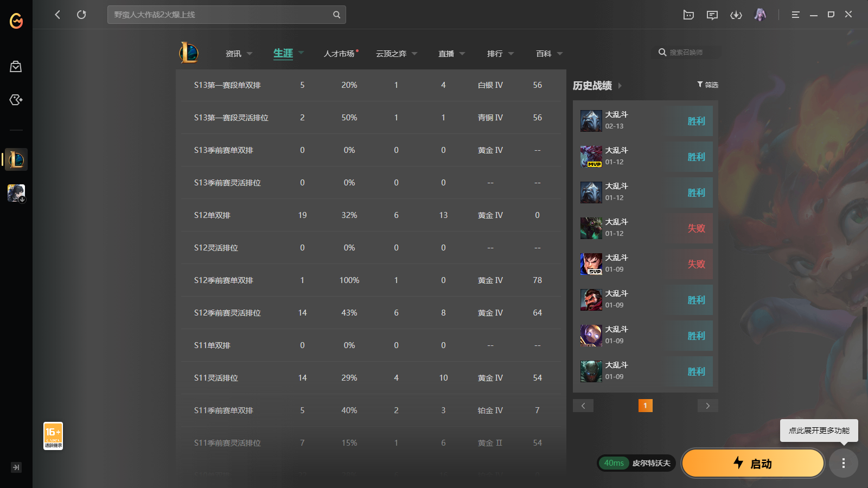The image size is (868, 488).
Task: Select row S13第一赛段灵活排位
Action: 371,118
